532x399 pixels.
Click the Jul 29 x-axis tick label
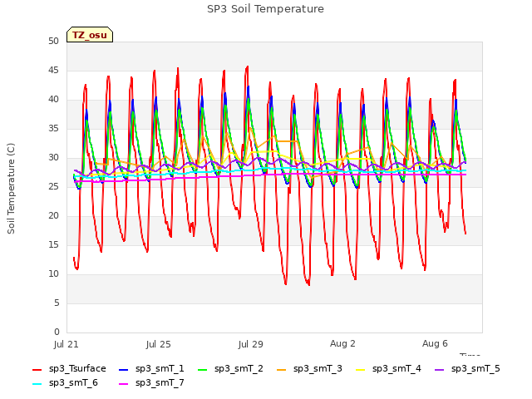click(x=251, y=344)
